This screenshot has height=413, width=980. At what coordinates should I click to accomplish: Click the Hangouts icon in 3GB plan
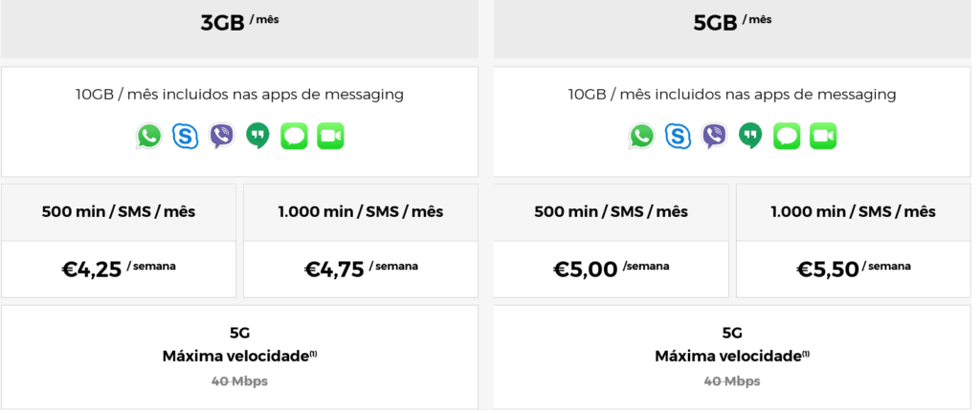pos(257,136)
